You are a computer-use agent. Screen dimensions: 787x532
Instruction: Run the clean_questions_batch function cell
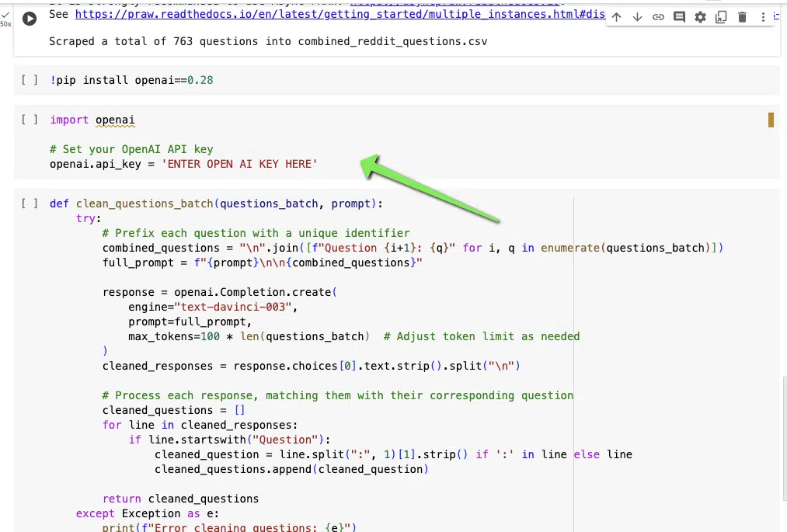click(x=30, y=203)
